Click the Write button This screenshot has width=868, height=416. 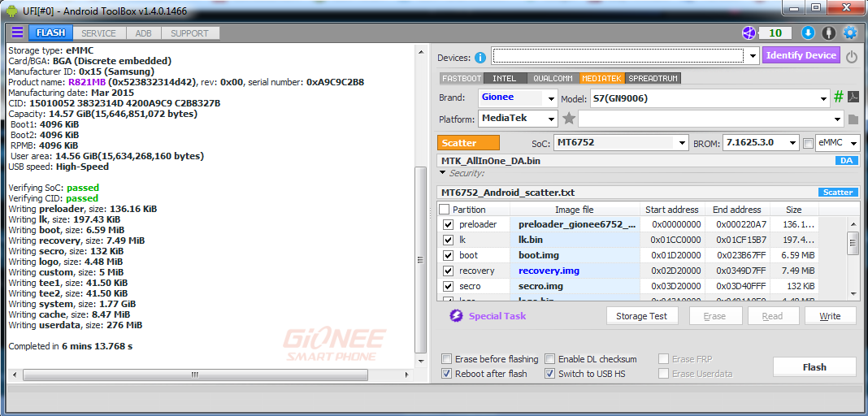[x=830, y=316]
